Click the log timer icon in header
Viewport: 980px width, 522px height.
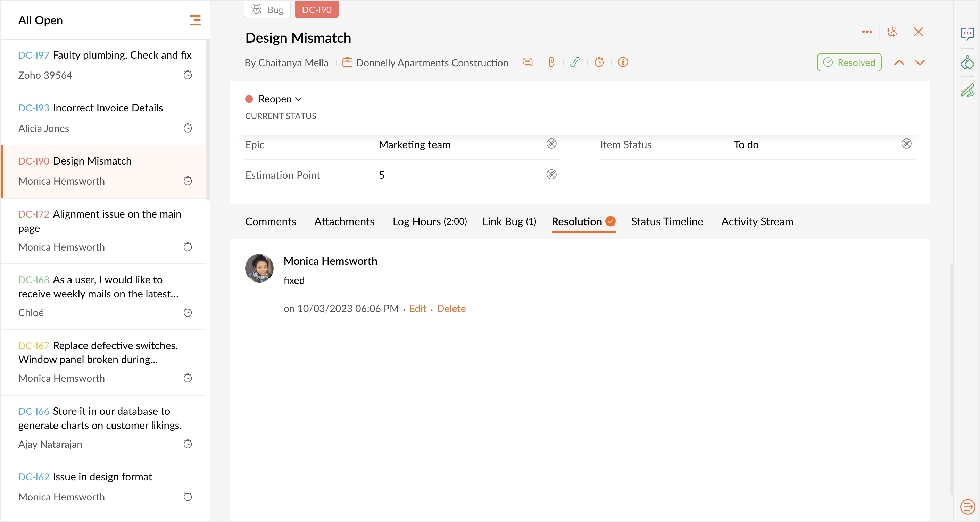pos(599,62)
